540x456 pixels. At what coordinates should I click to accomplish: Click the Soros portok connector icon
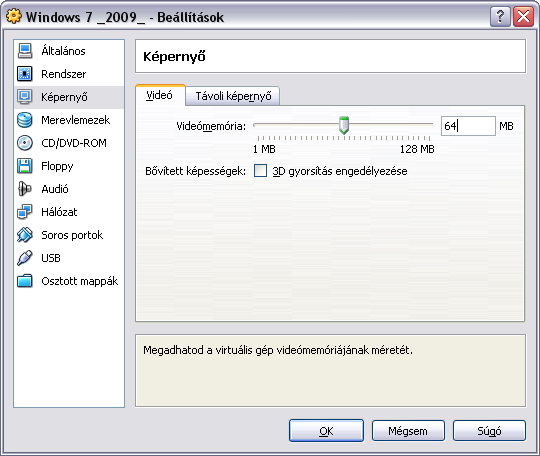click(25, 235)
